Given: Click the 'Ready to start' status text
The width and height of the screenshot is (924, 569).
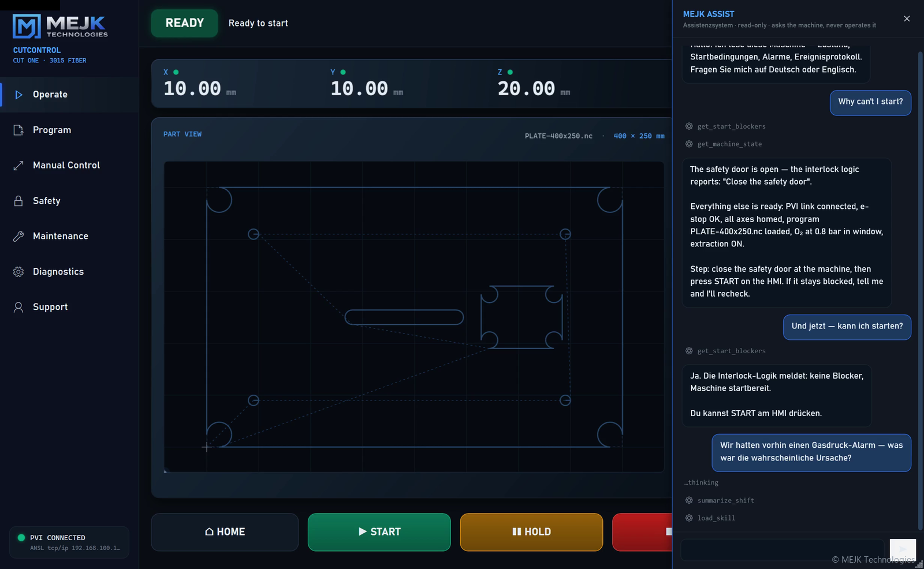Looking at the screenshot, I should [x=258, y=23].
